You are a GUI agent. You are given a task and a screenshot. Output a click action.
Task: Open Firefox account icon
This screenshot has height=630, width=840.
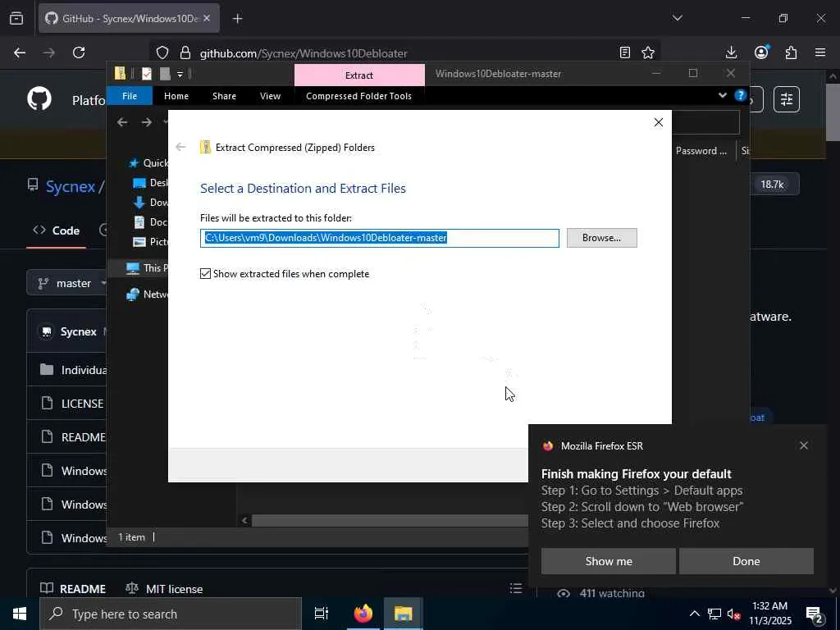(x=761, y=52)
